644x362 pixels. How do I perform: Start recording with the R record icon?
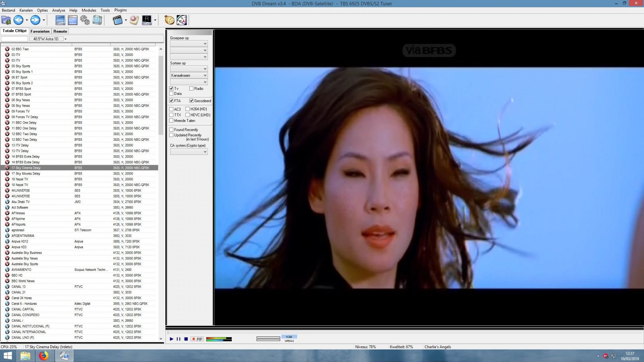coord(147,20)
